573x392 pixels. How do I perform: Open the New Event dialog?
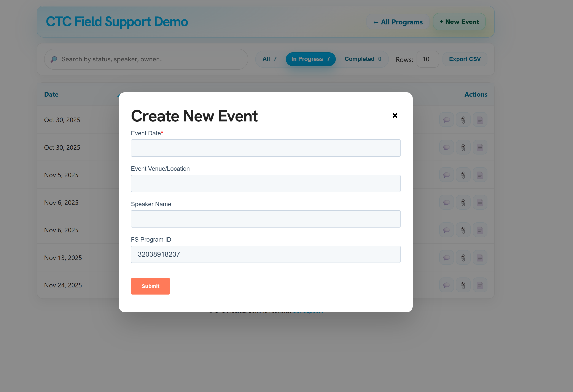pos(459,21)
